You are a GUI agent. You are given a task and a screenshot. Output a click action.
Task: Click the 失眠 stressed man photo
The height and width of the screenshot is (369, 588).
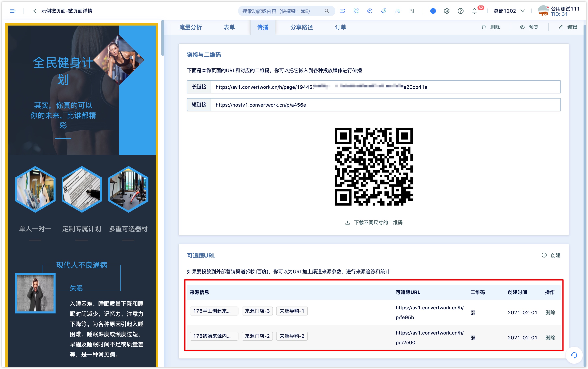35,293
